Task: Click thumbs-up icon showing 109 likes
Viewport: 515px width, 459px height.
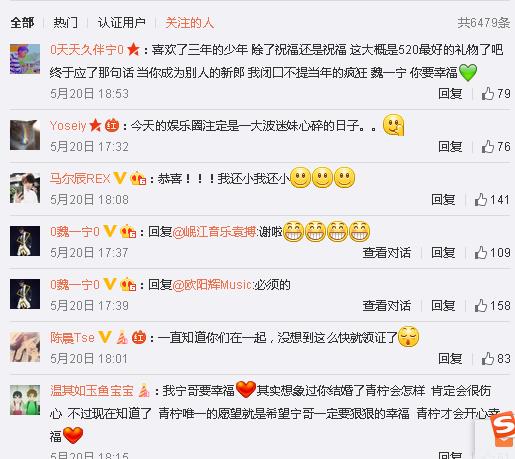Action: 481,253
